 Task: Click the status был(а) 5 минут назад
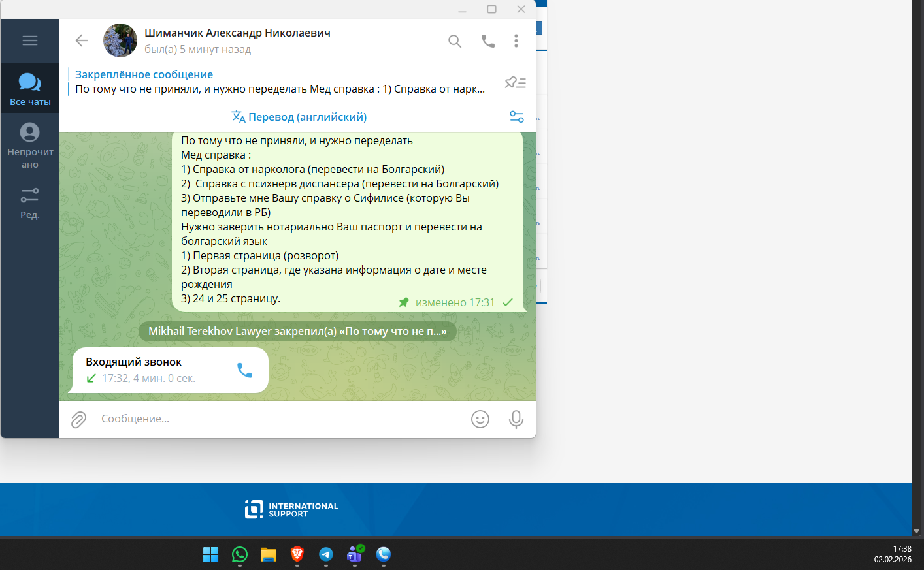197,49
